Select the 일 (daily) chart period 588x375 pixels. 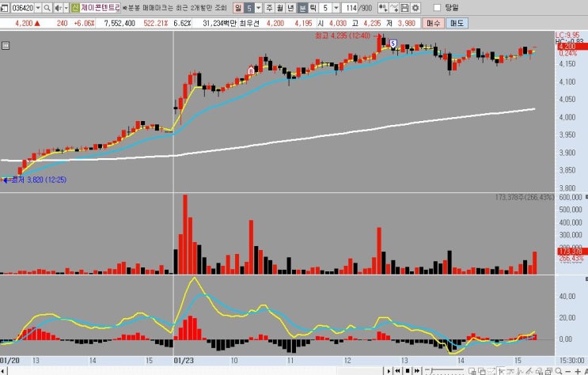coord(237,8)
